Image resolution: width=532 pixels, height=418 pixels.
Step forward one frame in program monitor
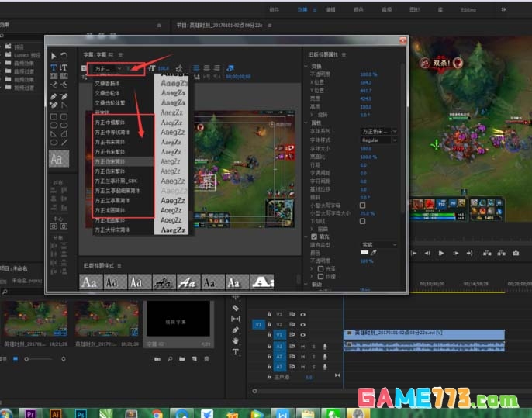[456, 253]
